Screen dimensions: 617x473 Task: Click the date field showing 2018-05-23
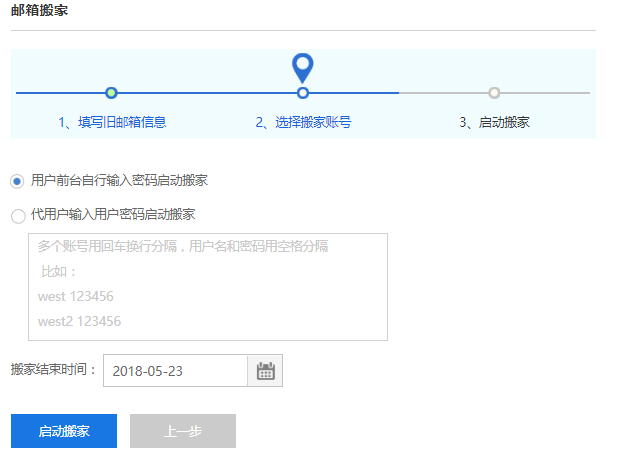click(x=175, y=371)
